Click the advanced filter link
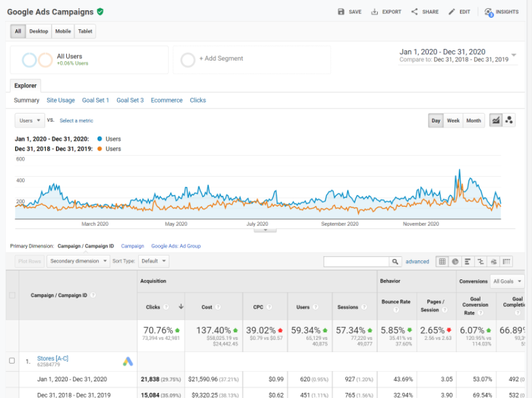The width and height of the screenshot is (532, 398). tap(417, 262)
